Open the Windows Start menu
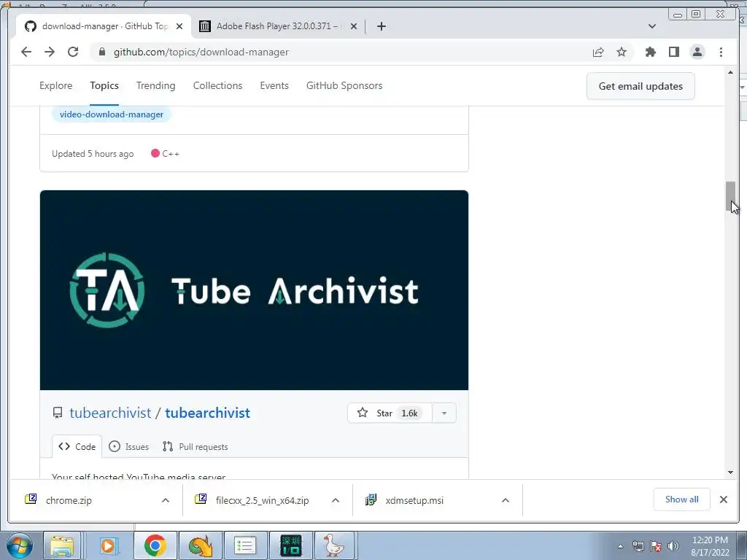Image resolution: width=747 pixels, height=560 pixels. click(19, 545)
